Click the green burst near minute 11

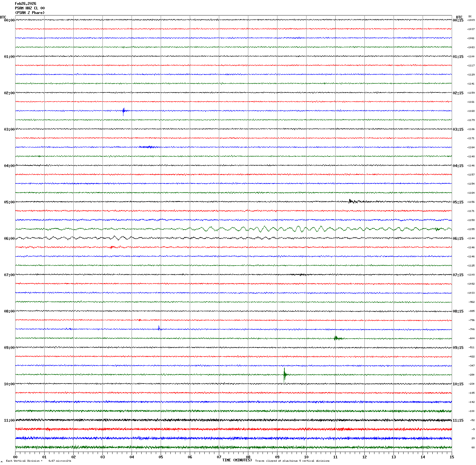[x=336, y=338]
